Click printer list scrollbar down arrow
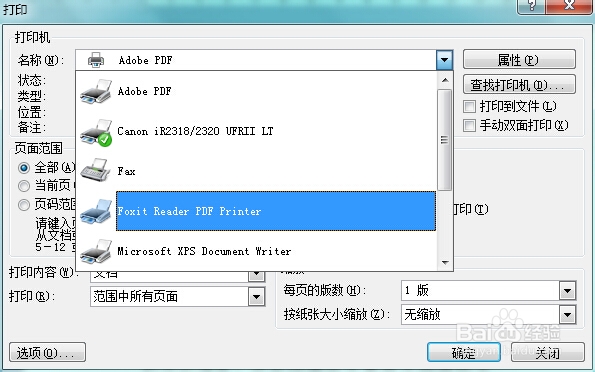 [445, 262]
